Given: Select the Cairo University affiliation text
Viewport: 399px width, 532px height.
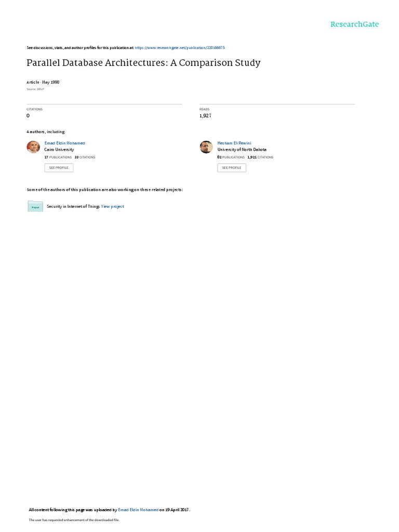Looking at the screenshot, I should pos(59,150).
